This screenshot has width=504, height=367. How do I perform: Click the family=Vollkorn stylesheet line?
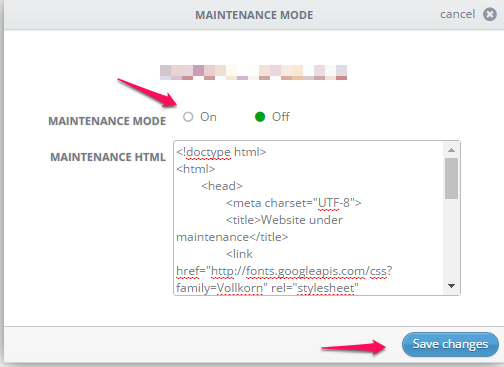(267, 288)
